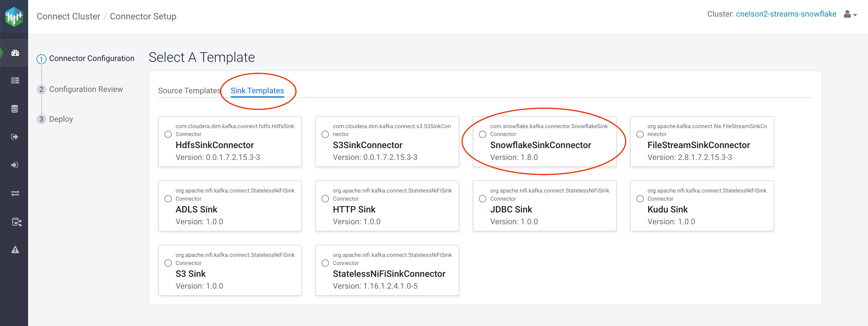Select FileStreamSinkConnector radio button
868x326 pixels.
640,134
